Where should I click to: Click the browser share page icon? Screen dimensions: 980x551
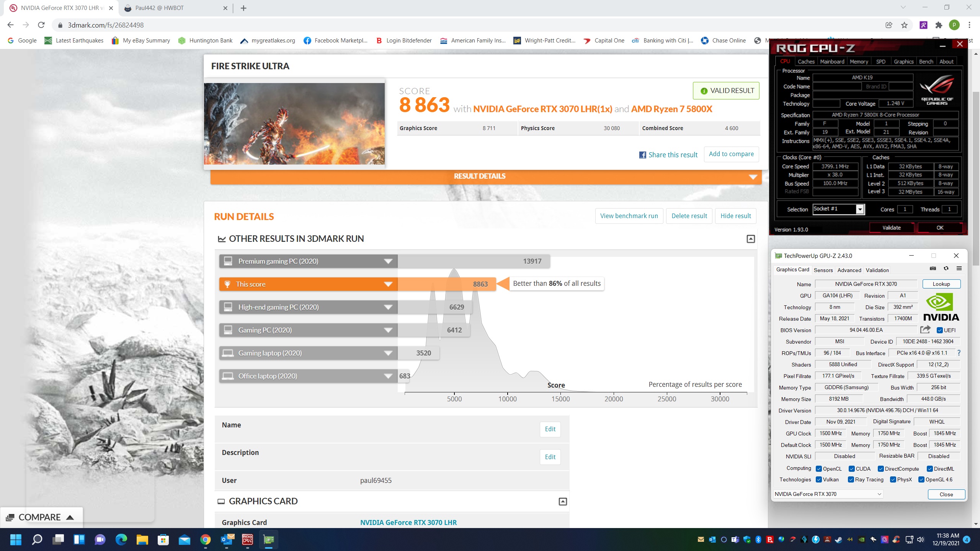[889, 25]
